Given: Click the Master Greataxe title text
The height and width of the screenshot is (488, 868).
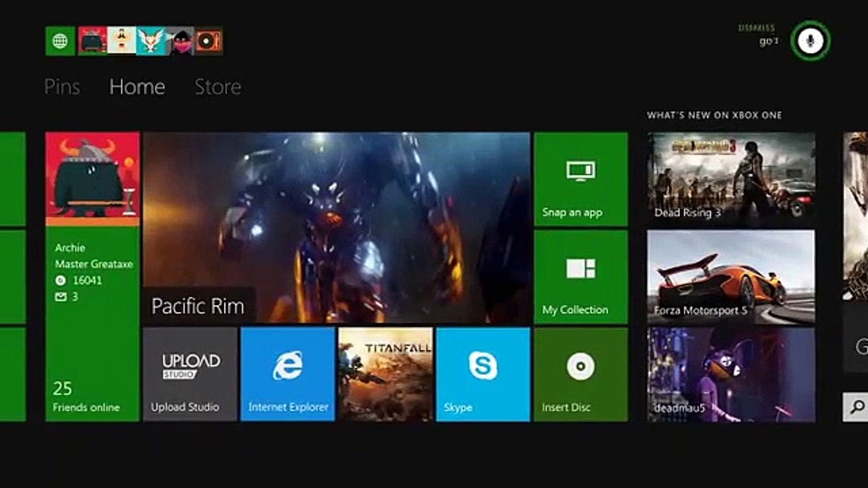Looking at the screenshot, I should pyautogui.click(x=94, y=264).
